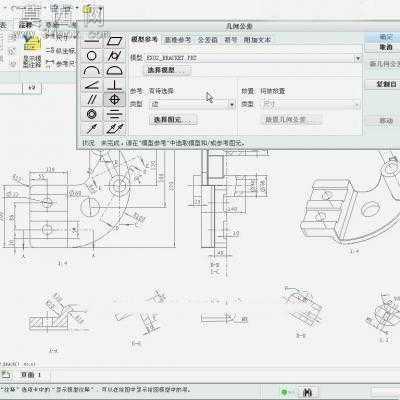Select the total runout double-arrow symbol

[x=114, y=128]
